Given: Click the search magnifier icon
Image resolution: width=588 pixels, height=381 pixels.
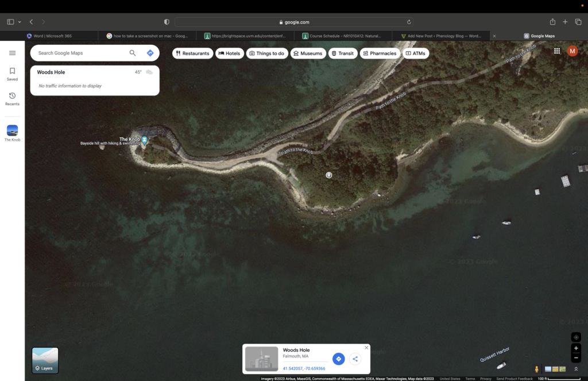Looking at the screenshot, I should [133, 53].
